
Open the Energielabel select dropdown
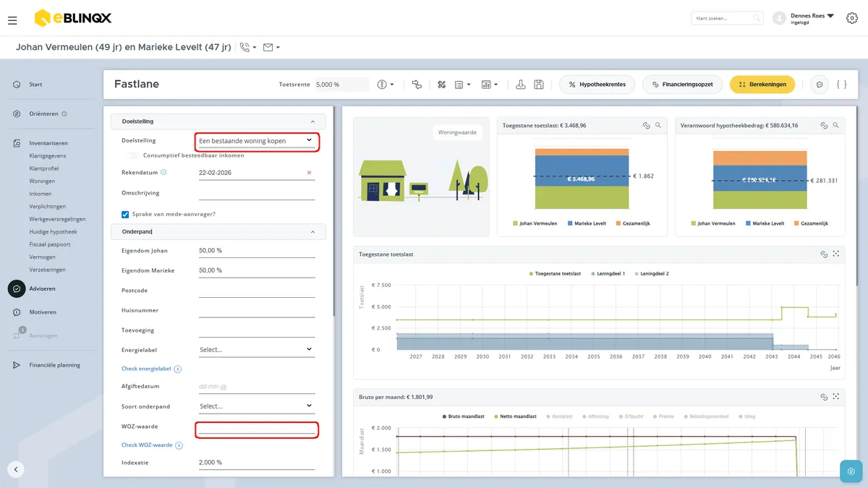pyautogui.click(x=257, y=349)
